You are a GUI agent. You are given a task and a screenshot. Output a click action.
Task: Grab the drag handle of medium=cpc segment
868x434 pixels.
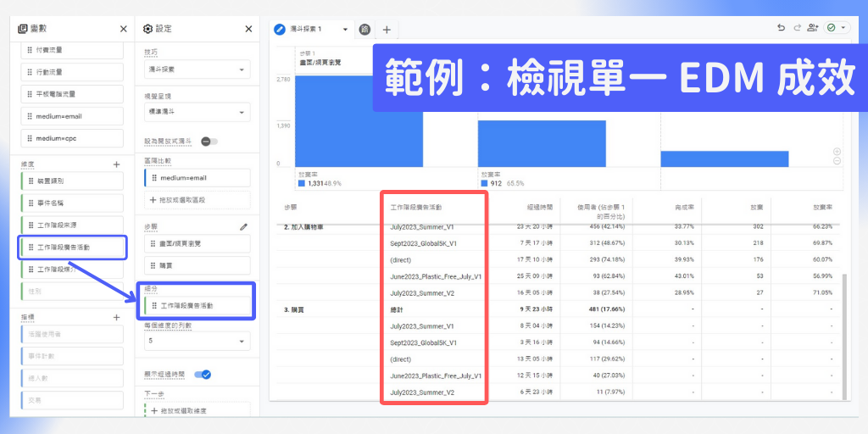tap(30, 138)
